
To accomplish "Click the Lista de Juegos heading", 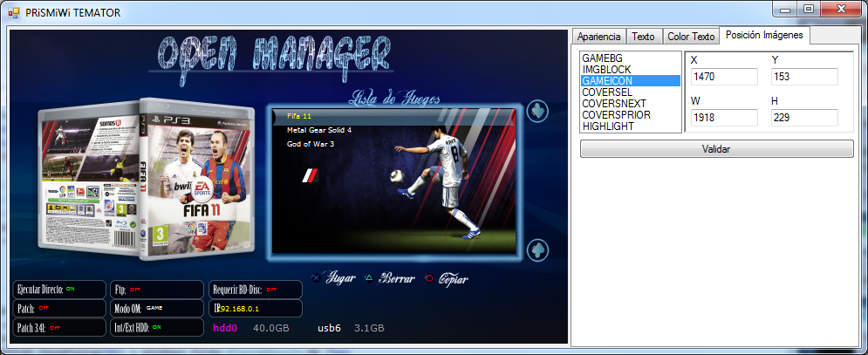I will (x=394, y=99).
